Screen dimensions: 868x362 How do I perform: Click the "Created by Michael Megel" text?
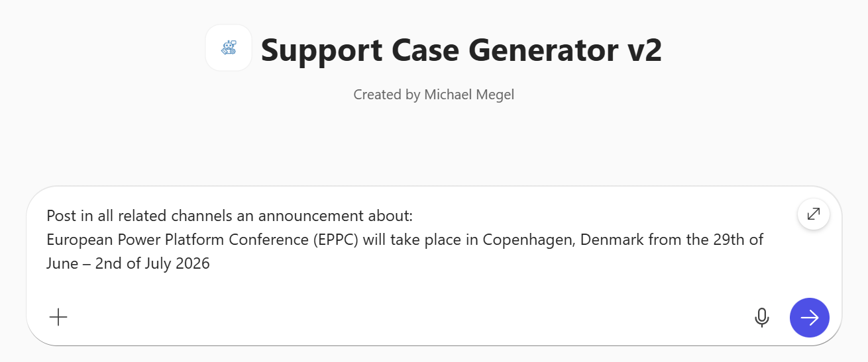click(x=433, y=95)
